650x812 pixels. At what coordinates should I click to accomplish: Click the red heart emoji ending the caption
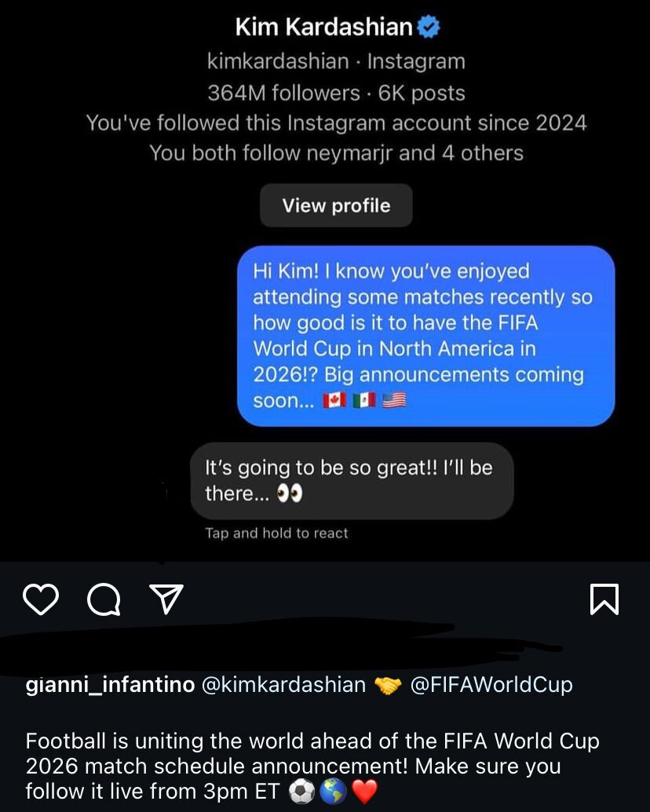tap(364, 792)
